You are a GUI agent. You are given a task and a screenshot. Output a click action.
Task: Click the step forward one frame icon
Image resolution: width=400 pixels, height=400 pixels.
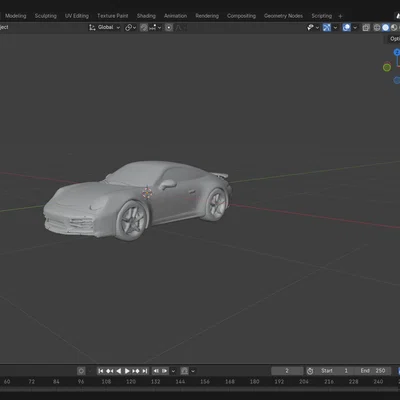point(165,371)
